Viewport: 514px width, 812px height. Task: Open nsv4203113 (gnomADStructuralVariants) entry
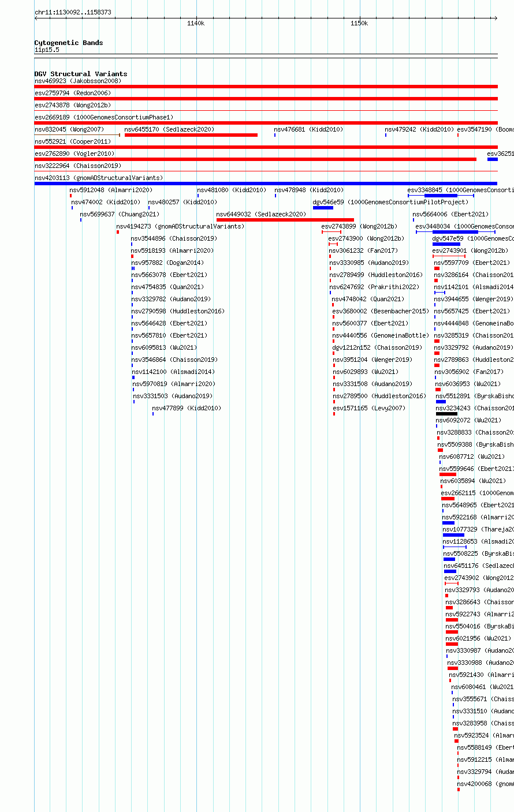click(99, 178)
